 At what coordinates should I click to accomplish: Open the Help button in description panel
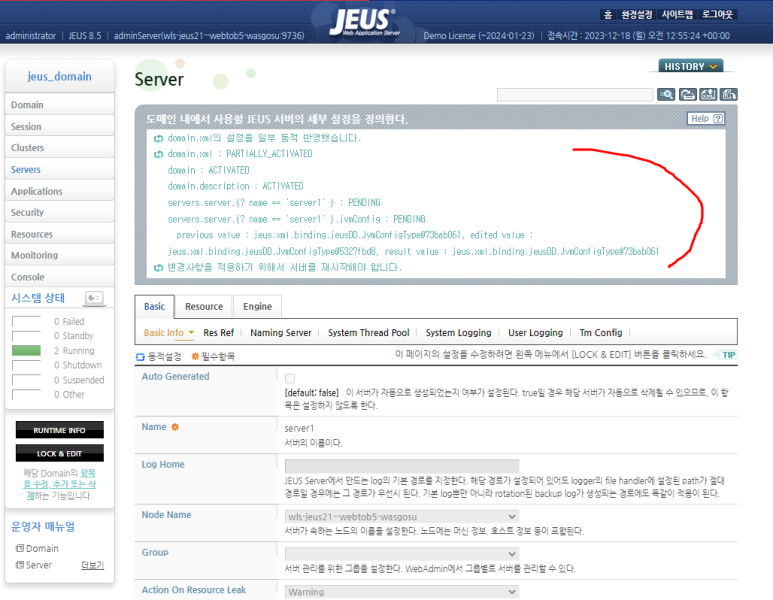[x=706, y=118]
